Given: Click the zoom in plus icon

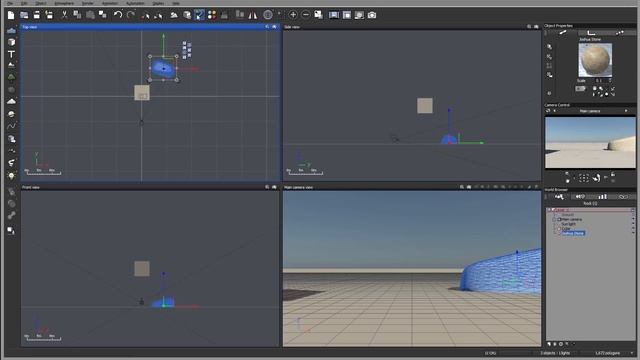Looking at the screenshot, I should tap(293, 15).
